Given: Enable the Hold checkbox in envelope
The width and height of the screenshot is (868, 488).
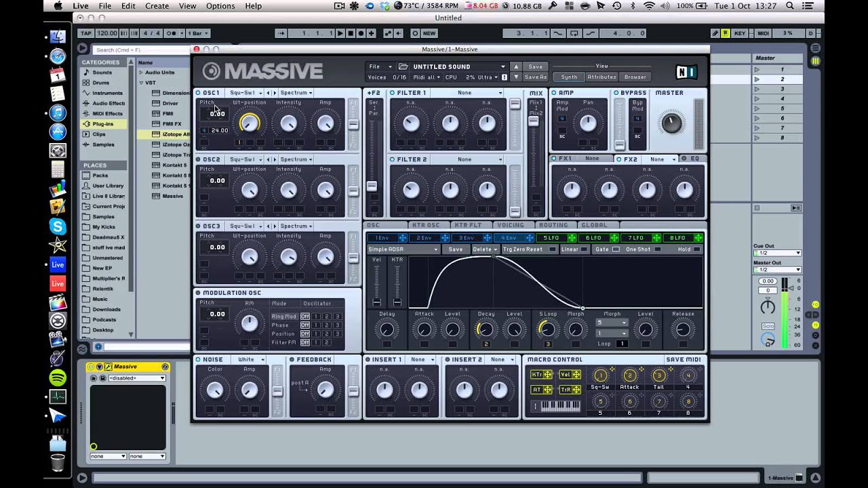Looking at the screenshot, I should (697, 249).
